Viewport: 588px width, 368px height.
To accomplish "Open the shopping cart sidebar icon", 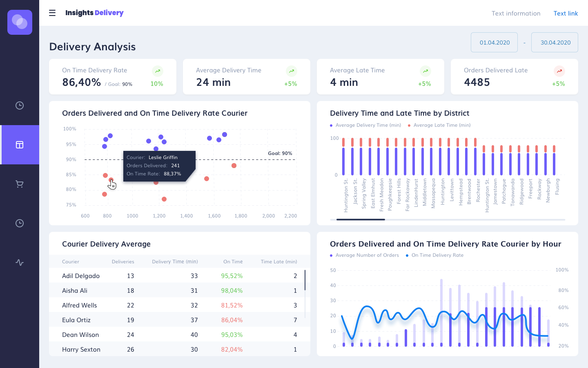I will point(20,184).
